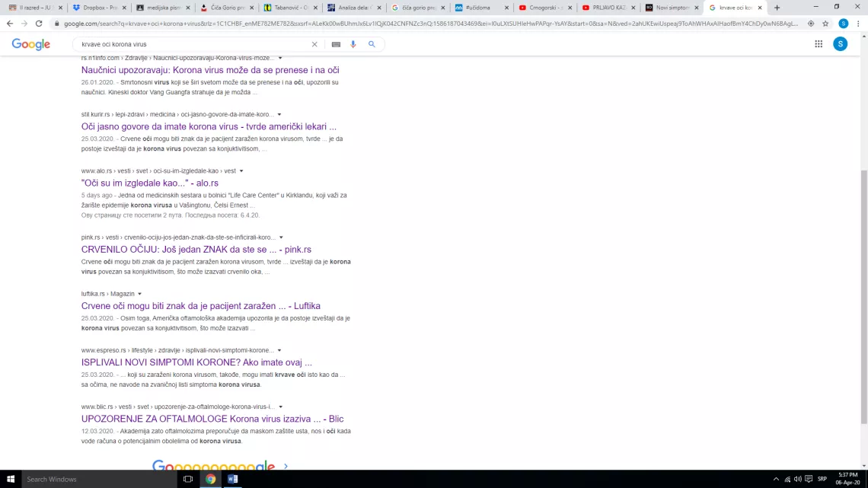
Task: Open the "Oči su im izgledale kao" alo.rs link
Action: 150,183
